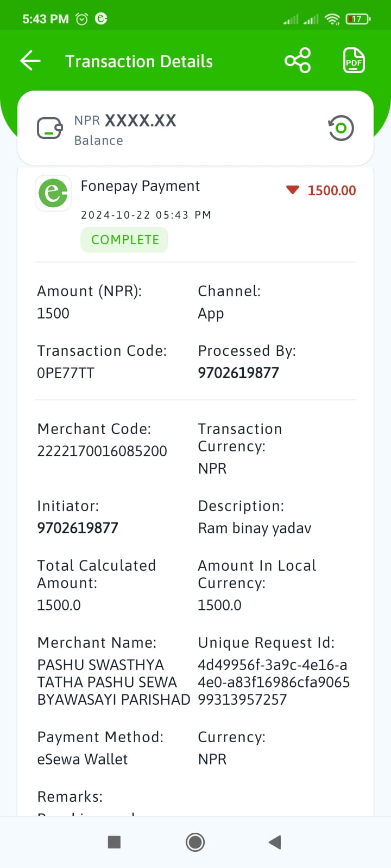Reveal balance with the refresh icon

(x=341, y=128)
